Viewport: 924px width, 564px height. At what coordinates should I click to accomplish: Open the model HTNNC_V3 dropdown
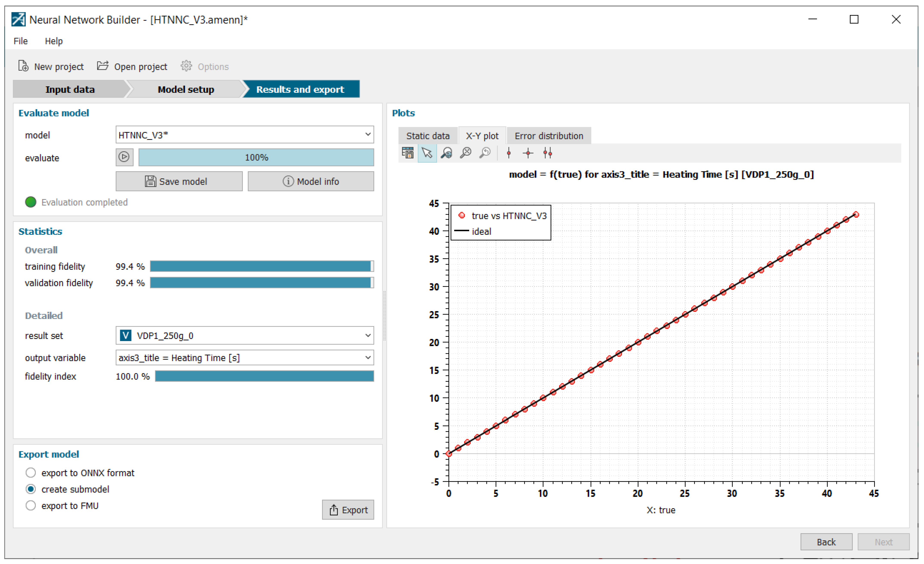pos(245,135)
